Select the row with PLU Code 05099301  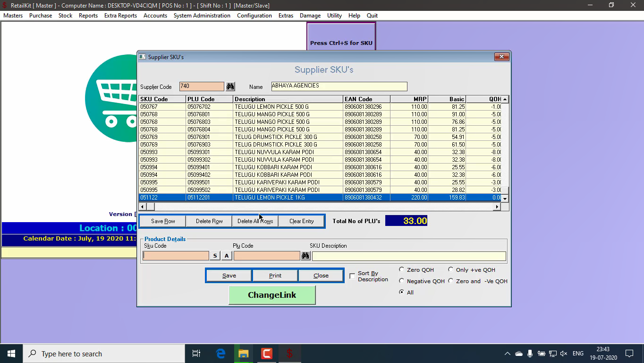tap(320, 152)
